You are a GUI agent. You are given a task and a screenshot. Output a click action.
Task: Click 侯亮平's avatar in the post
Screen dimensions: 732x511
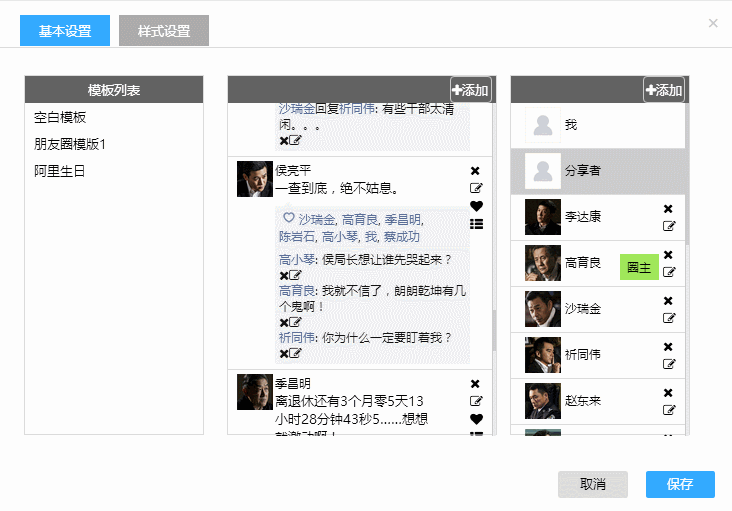pyautogui.click(x=255, y=179)
